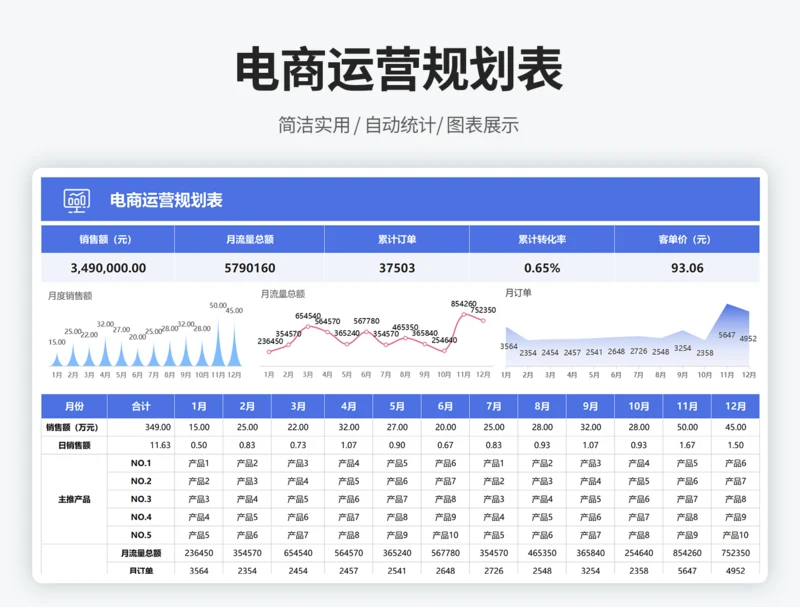Image resolution: width=800 pixels, height=616 pixels.
Task: Click the 月流量总额 line chart title
Action: click(283, 294)
